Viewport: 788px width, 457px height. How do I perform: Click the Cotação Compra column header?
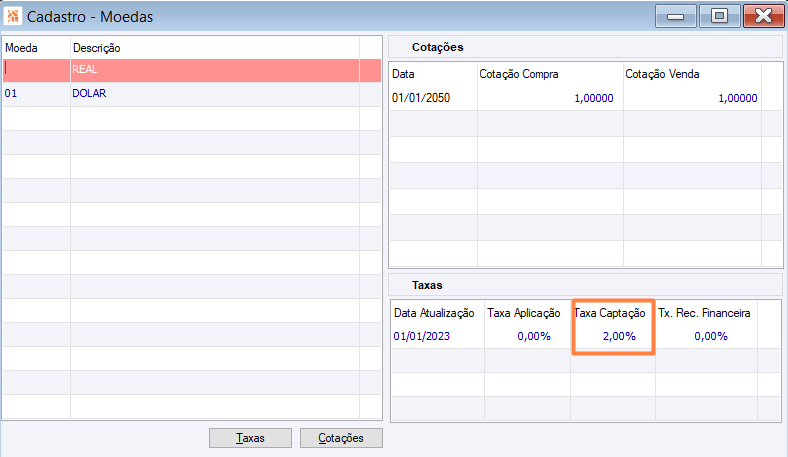click(550, 74)
